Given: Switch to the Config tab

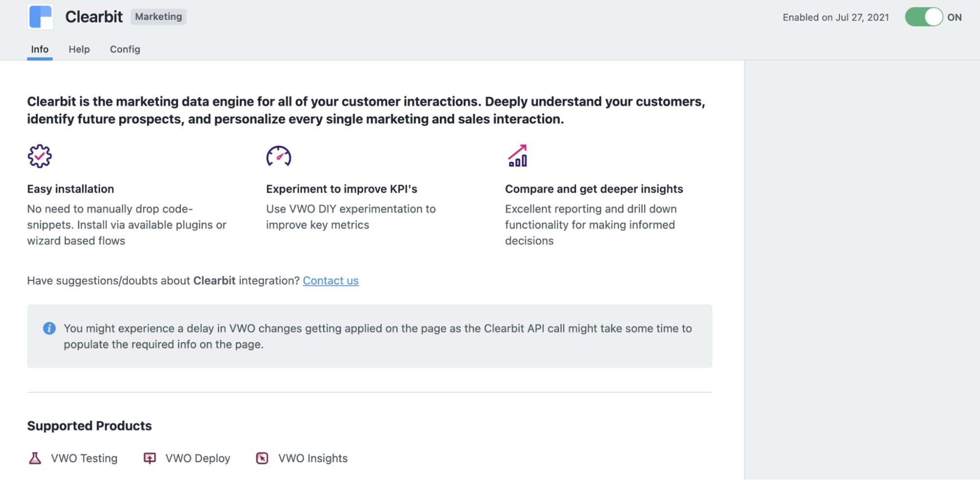Looking at the screenshot, I should [x=125, y=49].
